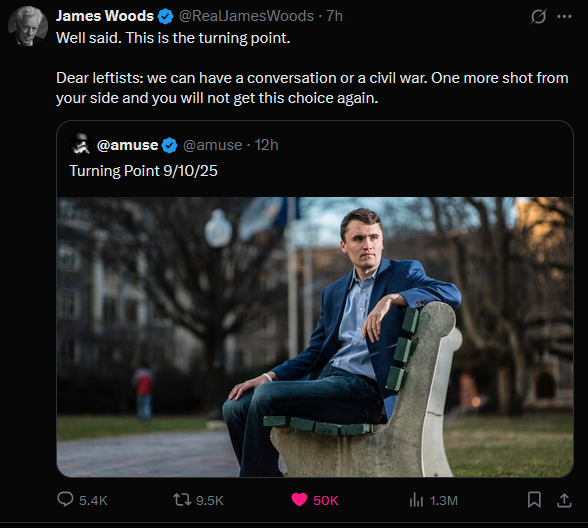Click James Woods' blue verified badge

coord(165,16)
